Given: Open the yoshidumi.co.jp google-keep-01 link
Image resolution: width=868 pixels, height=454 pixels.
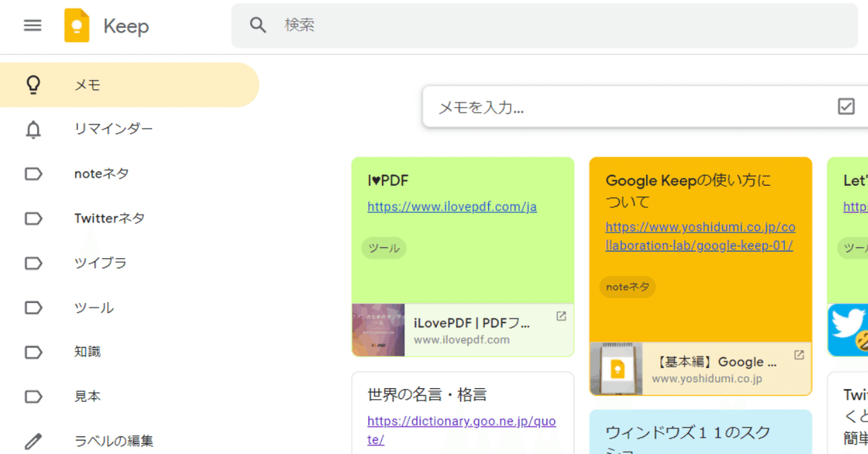Looking at the screenshot, I should click(x=699, y=236).
